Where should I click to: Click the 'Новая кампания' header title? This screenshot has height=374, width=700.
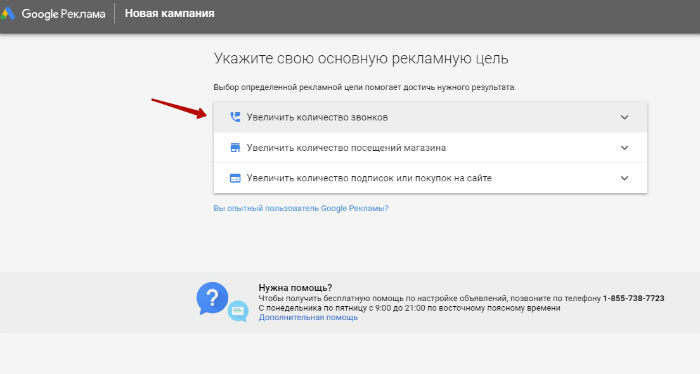[170, 13]
